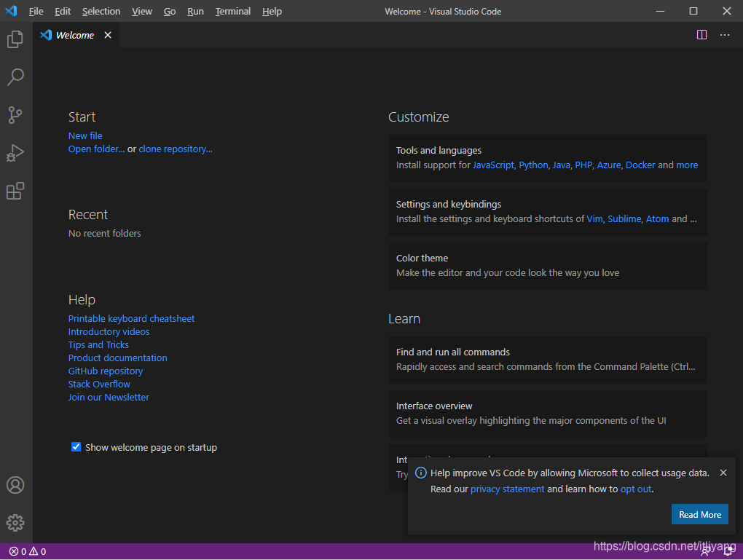Open the Source Control view
The height and width of the screenshot is (560, 743).
click(15, 114)
